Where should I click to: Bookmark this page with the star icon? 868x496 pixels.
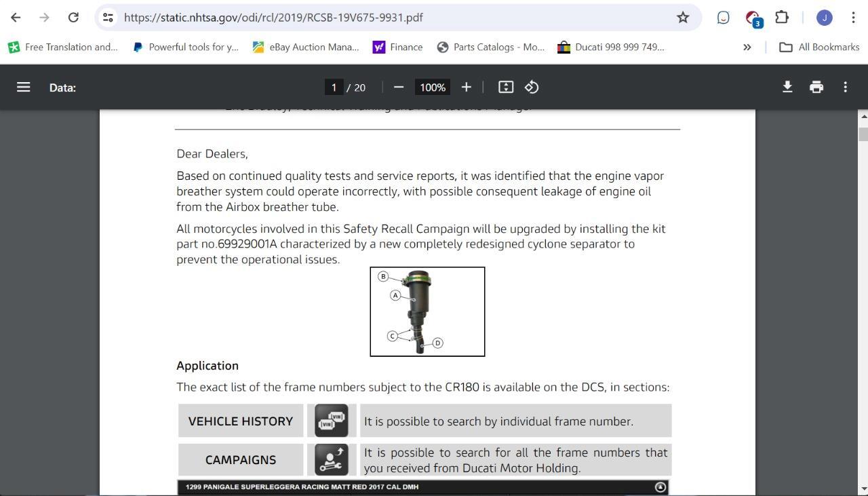point(683,18)
